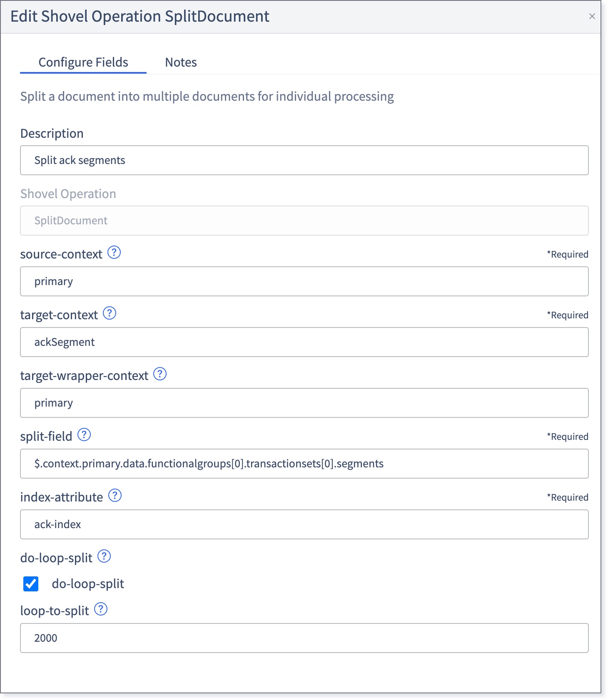
Task: Focus the target-context field with ackSegment
Action: tap(304, 342)
